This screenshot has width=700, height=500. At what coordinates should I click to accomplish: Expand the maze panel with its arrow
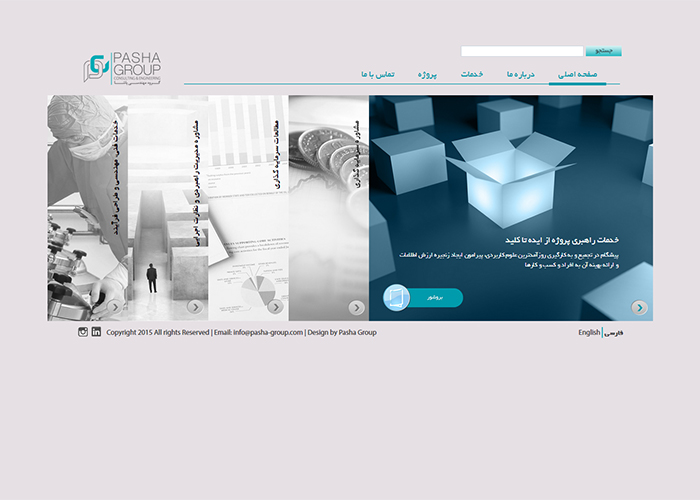tap(195, 307)
